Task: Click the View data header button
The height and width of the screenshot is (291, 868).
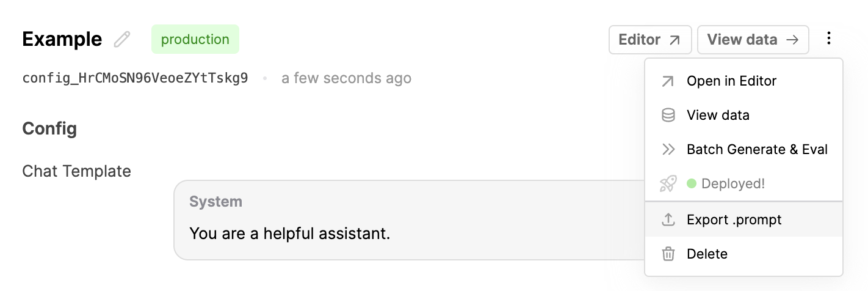Action: 753,40
